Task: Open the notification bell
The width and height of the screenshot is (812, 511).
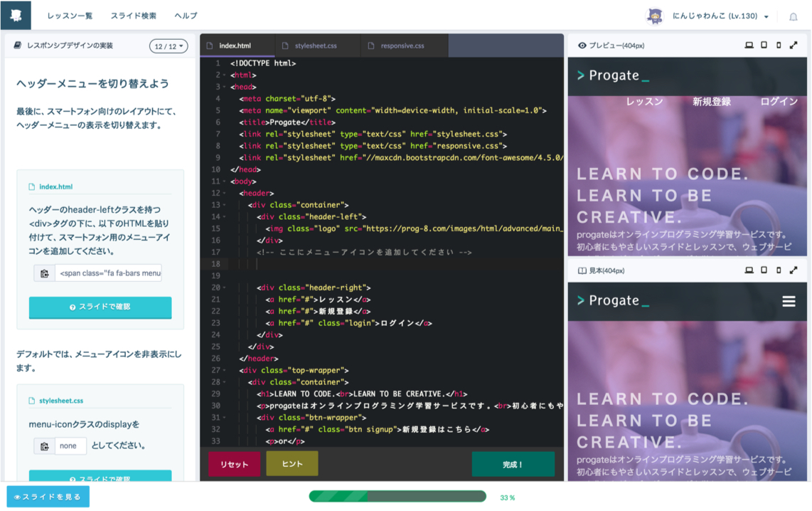Action: (793, 17)
